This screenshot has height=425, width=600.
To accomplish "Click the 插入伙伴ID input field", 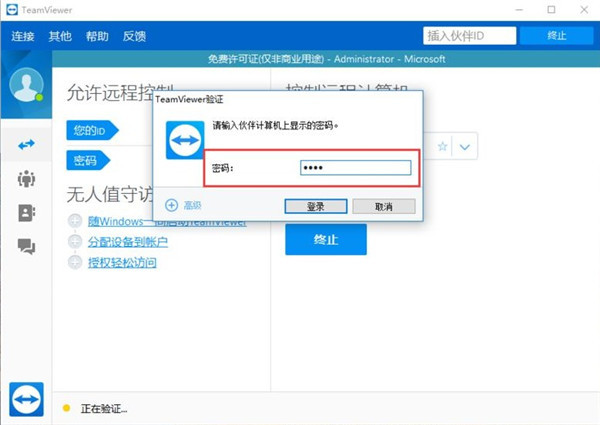I will (x=470, y=36).
